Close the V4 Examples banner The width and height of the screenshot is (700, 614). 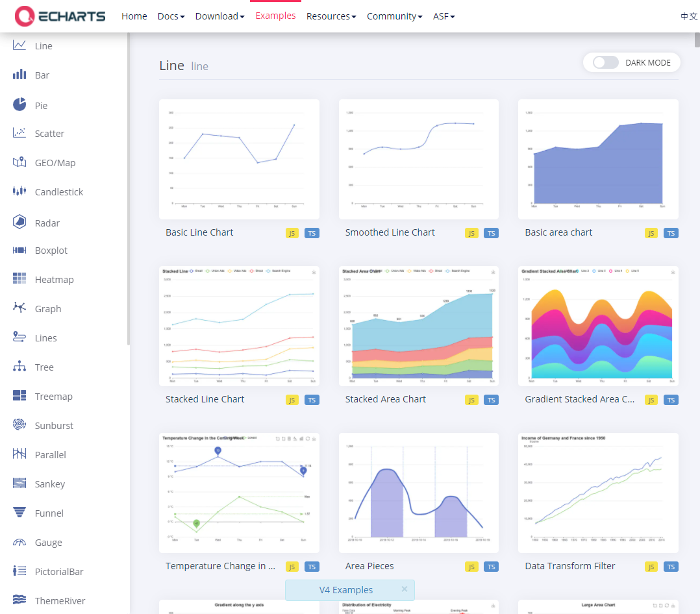(x=405, y=589)
